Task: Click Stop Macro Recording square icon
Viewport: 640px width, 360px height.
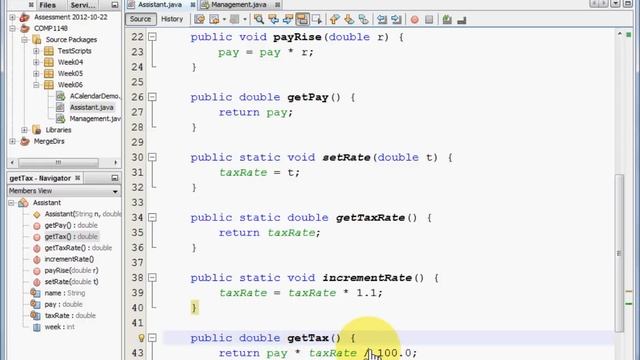Action: 429,19
